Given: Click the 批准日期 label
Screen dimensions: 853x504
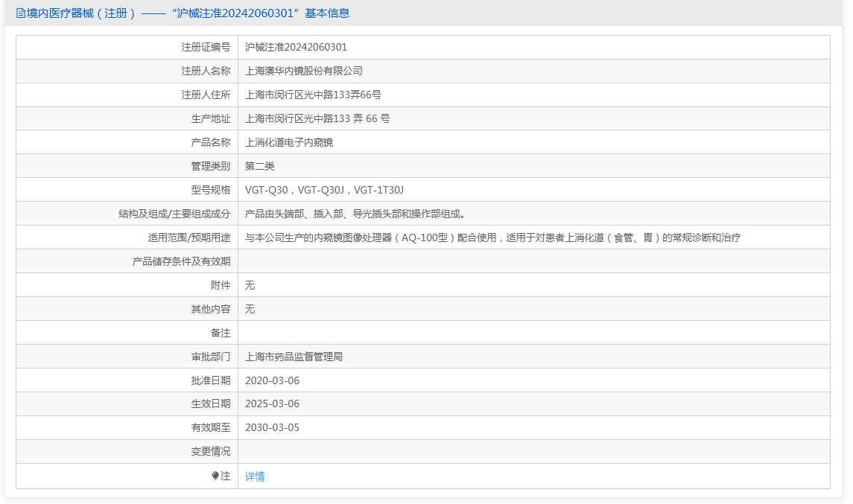Looking at the screenshot, I should pyautogui.click(x=211, y=380).
